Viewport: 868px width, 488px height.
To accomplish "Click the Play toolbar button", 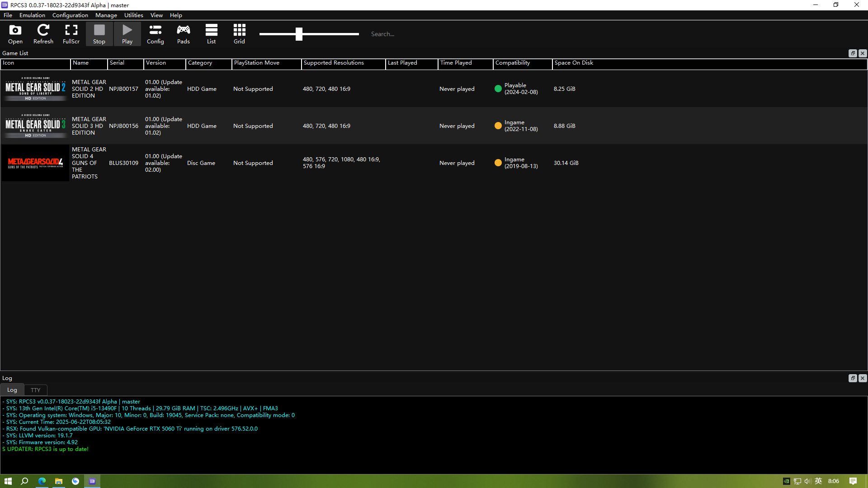I will click(x=127, y=34).
